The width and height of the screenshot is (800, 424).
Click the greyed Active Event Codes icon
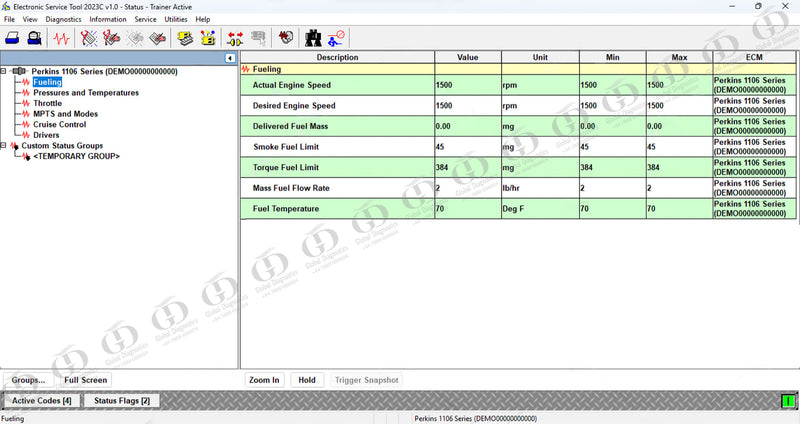[x=135, y=38]
